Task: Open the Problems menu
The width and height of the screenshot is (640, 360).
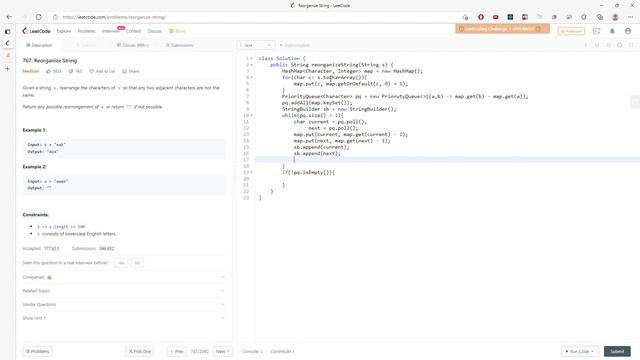Action: 86,31
